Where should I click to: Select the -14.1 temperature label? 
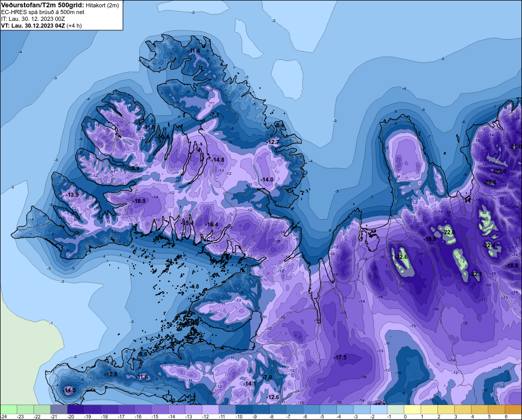coord(250,383)
